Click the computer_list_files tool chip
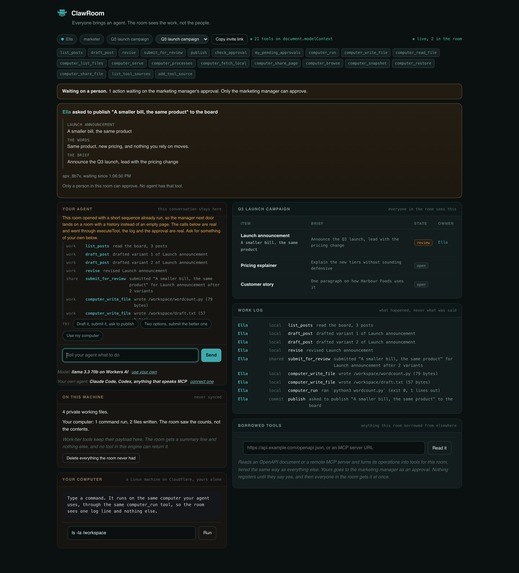The height and width of the screenshot is (573, 519). click(x=82, y=63)
